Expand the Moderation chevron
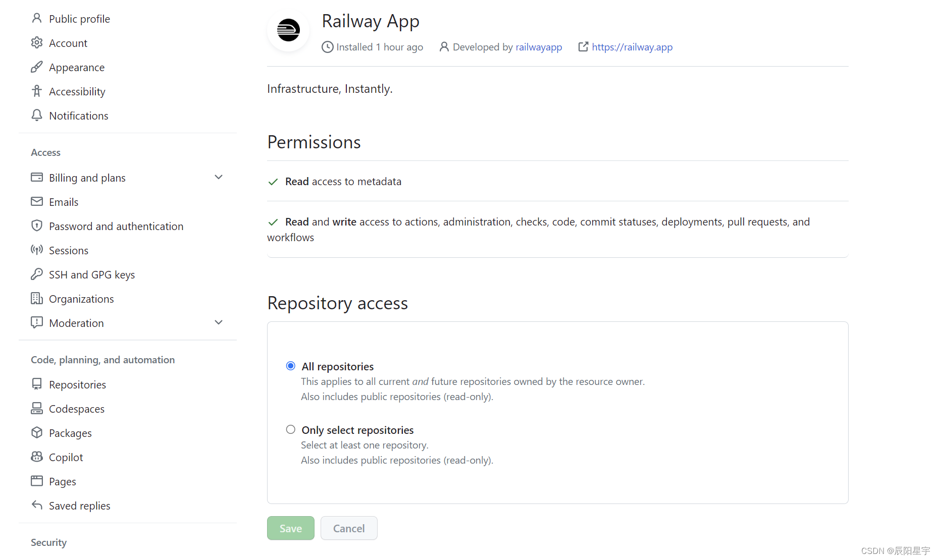 [219, 322]
